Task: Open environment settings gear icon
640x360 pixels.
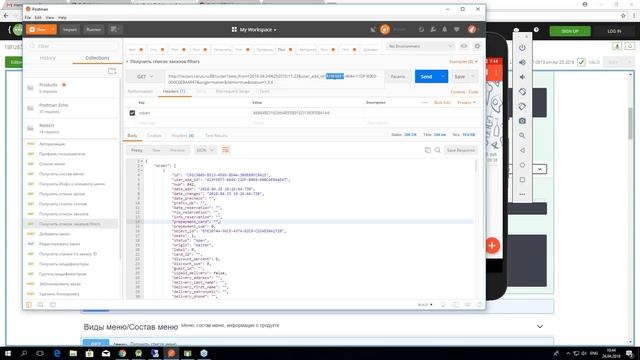Action: 477,46
